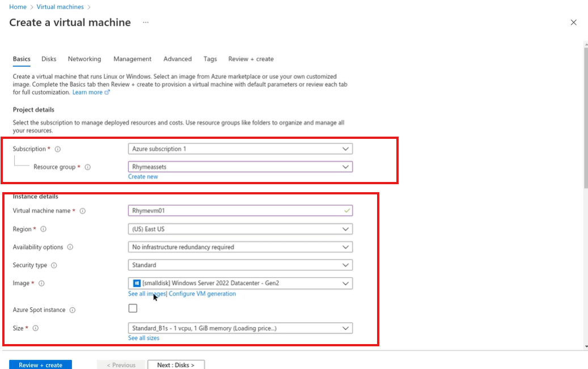Click the Virtual machine name input field
The height and width of the screenshot is (369, 588).
click(x=240, y=211)
